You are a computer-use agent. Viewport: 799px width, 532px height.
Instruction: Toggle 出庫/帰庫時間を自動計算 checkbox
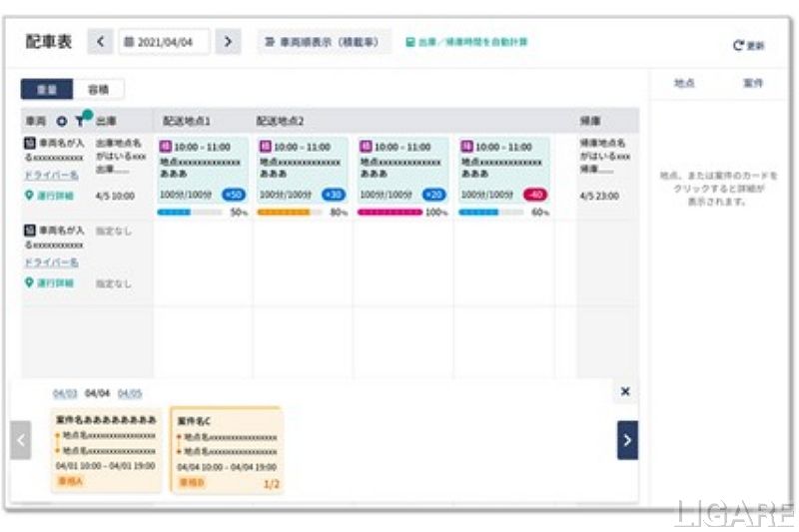[x=409, y=42]
